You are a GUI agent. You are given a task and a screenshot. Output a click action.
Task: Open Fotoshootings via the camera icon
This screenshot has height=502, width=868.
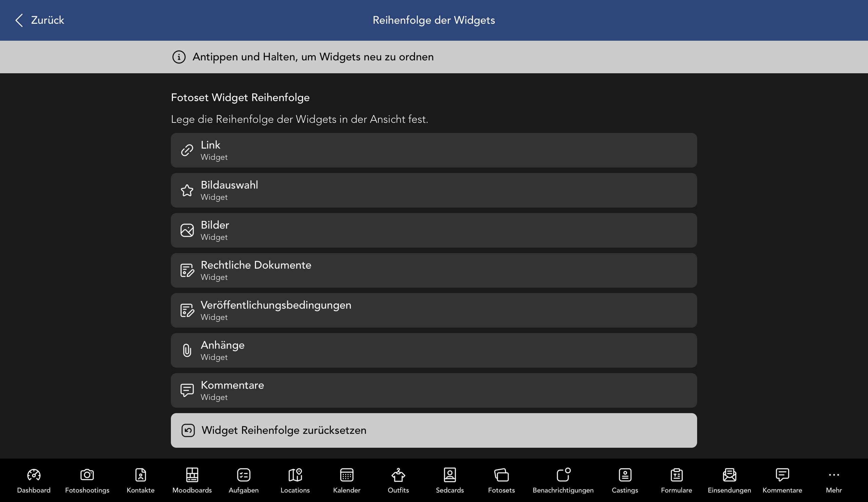click(x=87, y=475)
